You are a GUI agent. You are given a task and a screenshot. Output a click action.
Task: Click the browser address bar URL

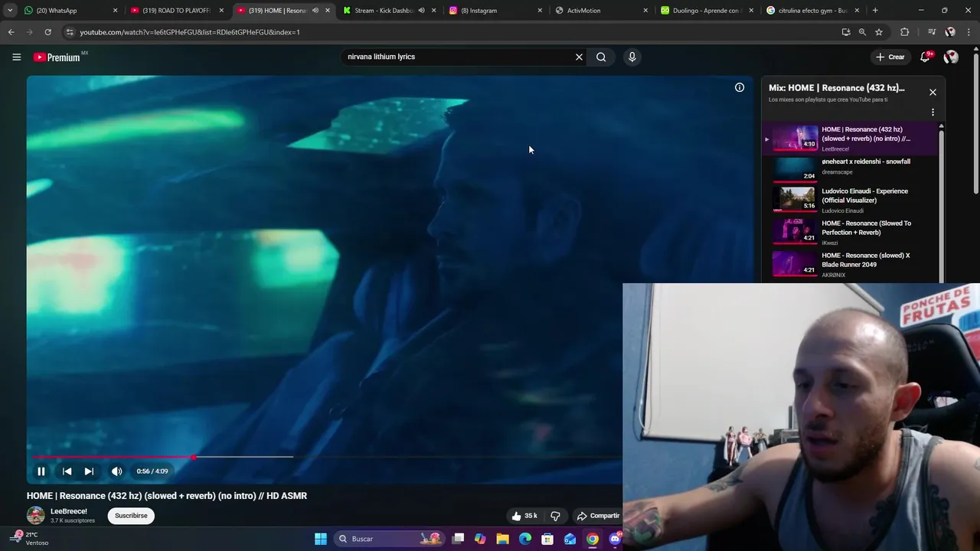(x=190, y=32)
